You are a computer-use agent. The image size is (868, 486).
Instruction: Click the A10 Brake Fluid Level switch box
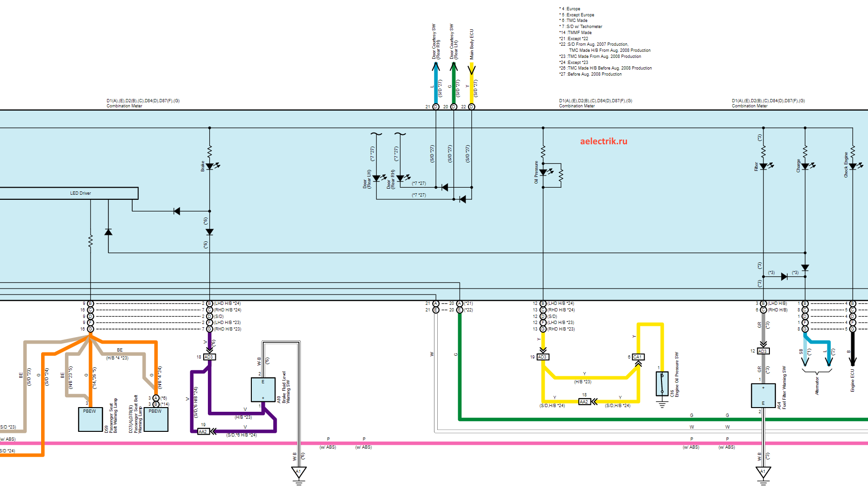[x=263, y=390]
